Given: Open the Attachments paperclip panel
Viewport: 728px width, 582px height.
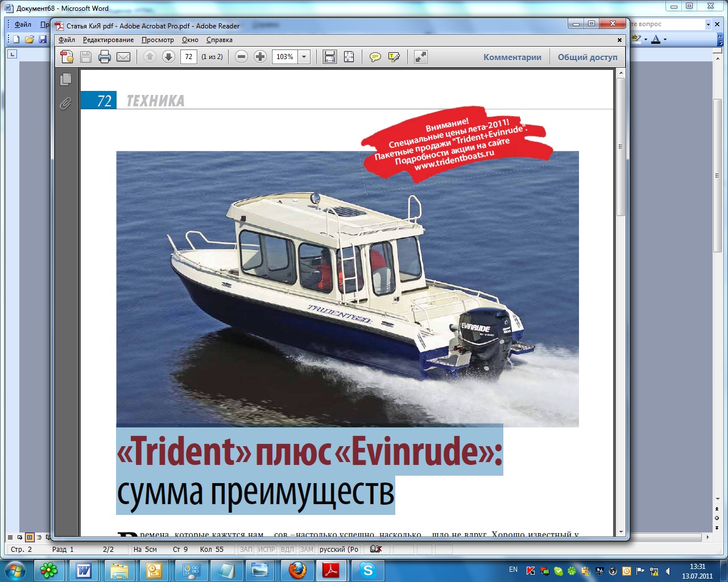Looking at the screenshot, I should 66,103.
